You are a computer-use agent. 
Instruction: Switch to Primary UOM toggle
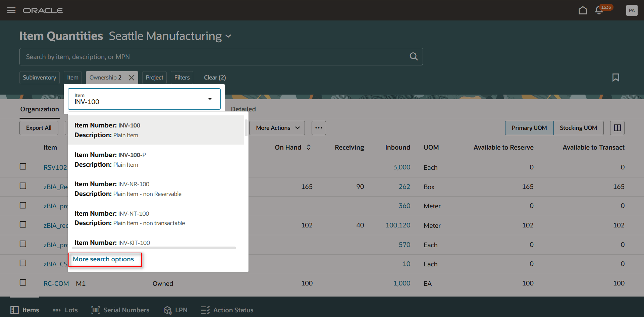[x=529, y=128]
